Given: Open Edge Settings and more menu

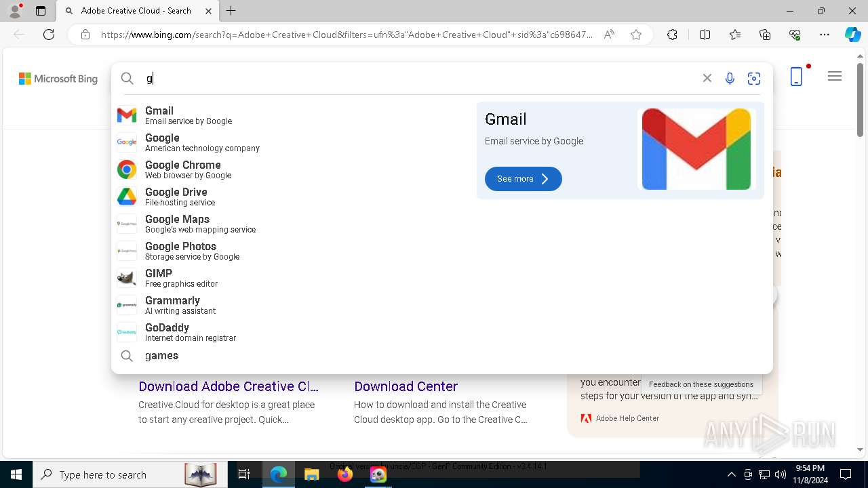Looking at the screenshot, I should point(825,35).
